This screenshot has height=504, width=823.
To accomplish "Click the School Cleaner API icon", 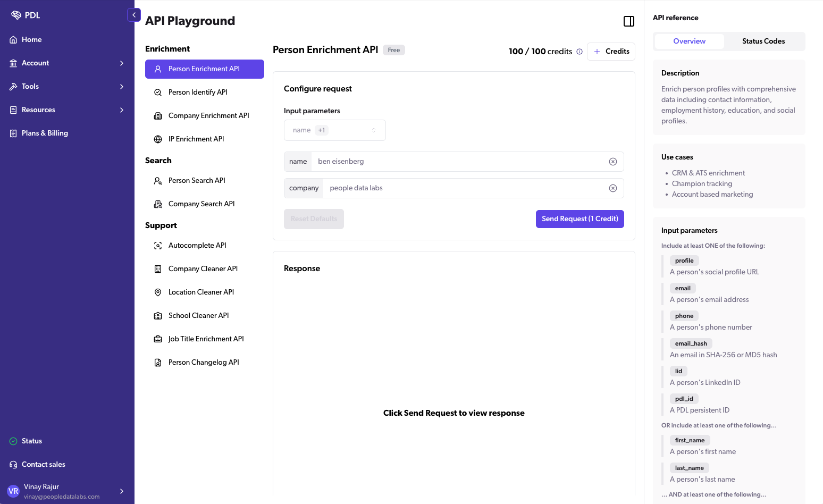I will [158, 316].
